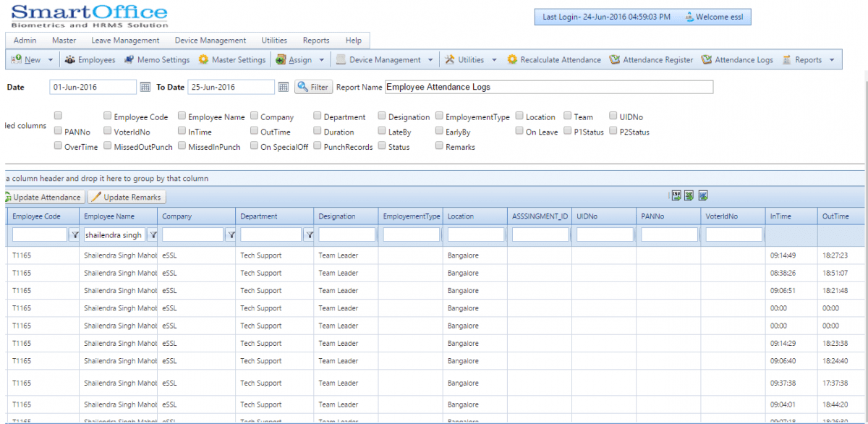Open the Utilities menu bar item

pyautogui.click(x=274, y=41)
